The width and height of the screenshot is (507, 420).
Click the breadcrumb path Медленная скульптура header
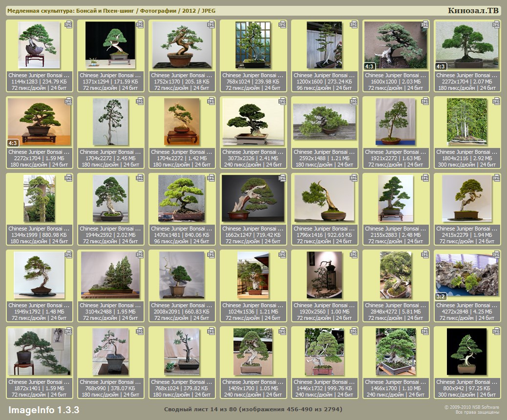111,11
